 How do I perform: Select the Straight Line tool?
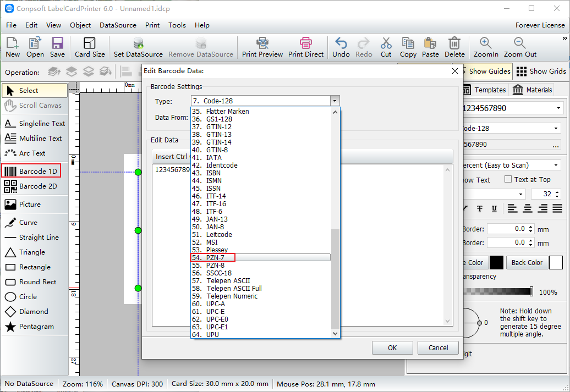click(35, 238)
